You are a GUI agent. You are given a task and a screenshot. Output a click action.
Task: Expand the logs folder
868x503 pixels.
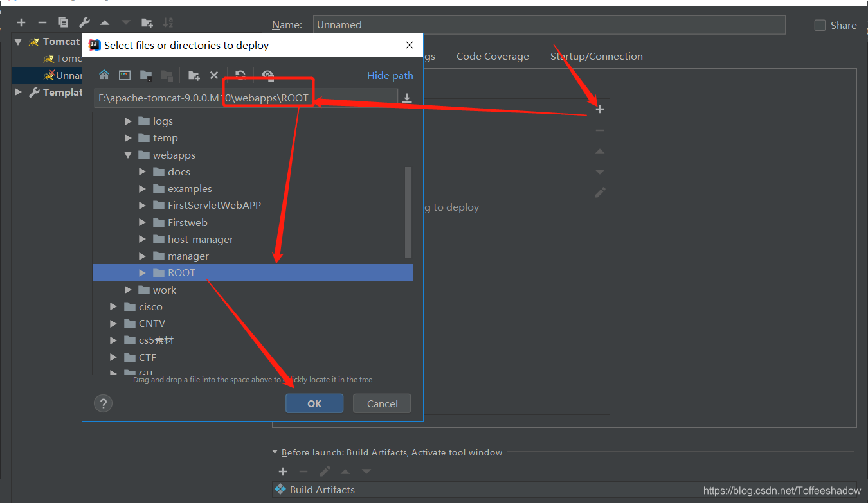pyautogui.click(x=128, y=121)
